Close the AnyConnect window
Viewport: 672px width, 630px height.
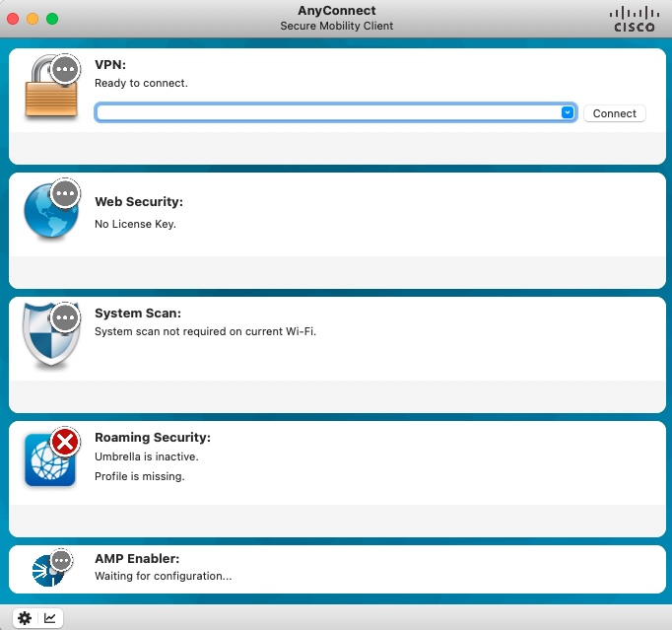[13, 19]
